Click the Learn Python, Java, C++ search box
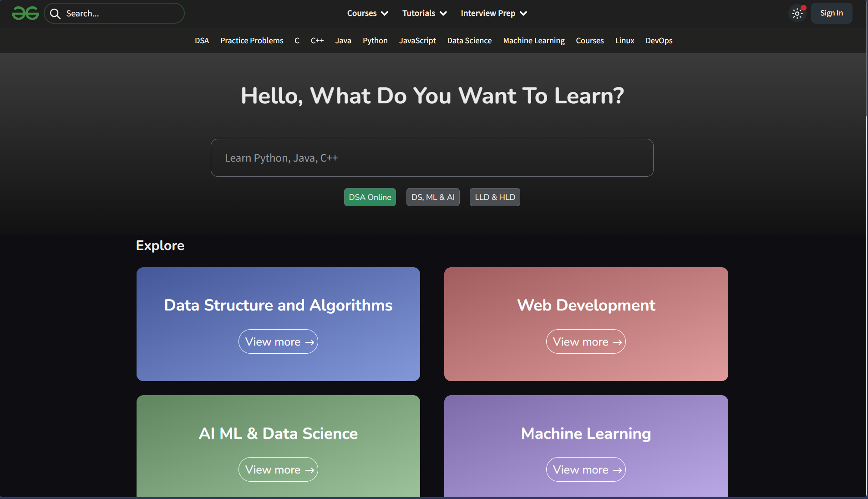The image size is (868, 499). point(432,158)
